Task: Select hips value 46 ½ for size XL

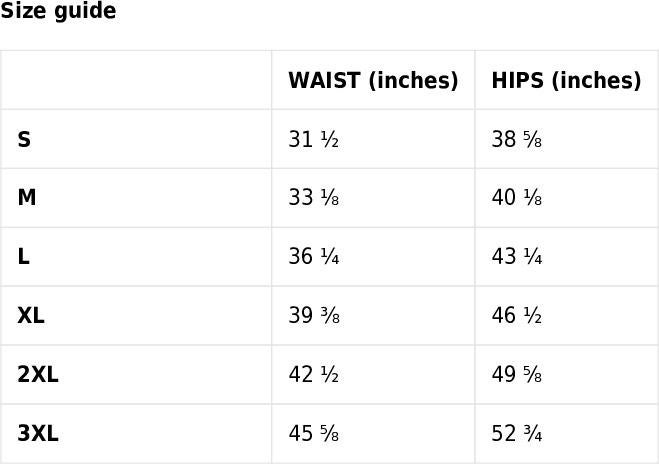Action: click(x=517, y=315)
